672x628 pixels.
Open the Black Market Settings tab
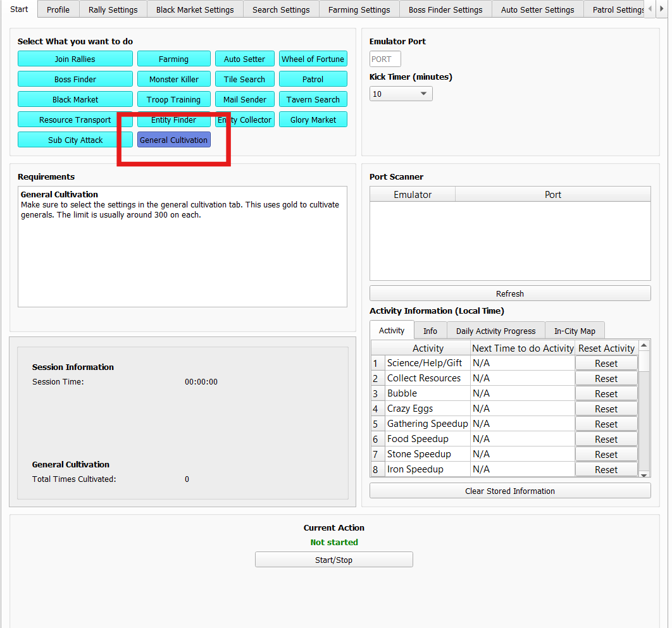(195, 9)
